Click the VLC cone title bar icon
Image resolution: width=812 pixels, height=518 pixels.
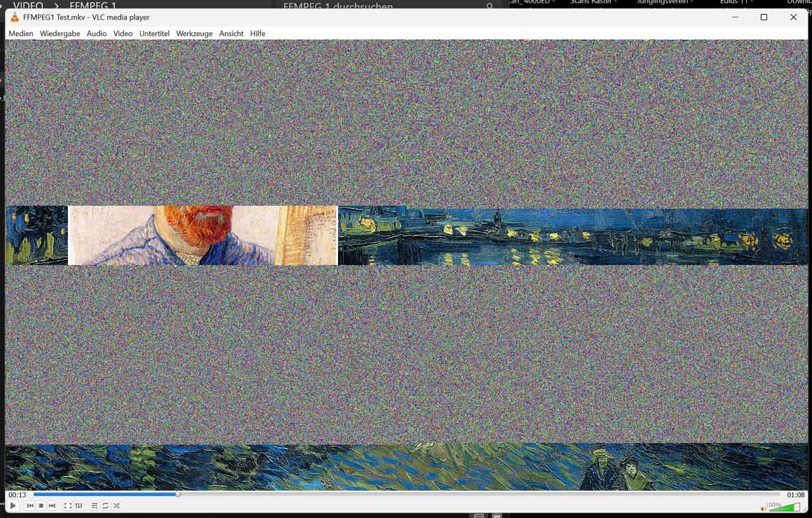tap(15, 17)
